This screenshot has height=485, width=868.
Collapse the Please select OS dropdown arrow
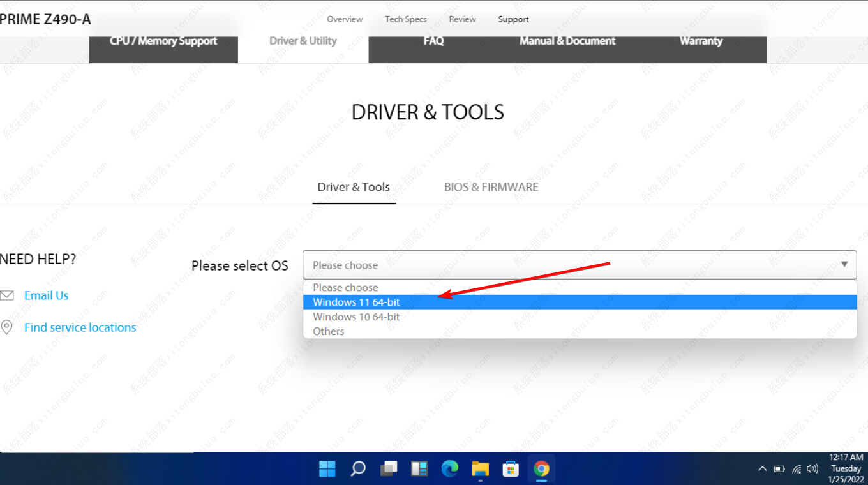pyautogui.click(x=844, y=265)
